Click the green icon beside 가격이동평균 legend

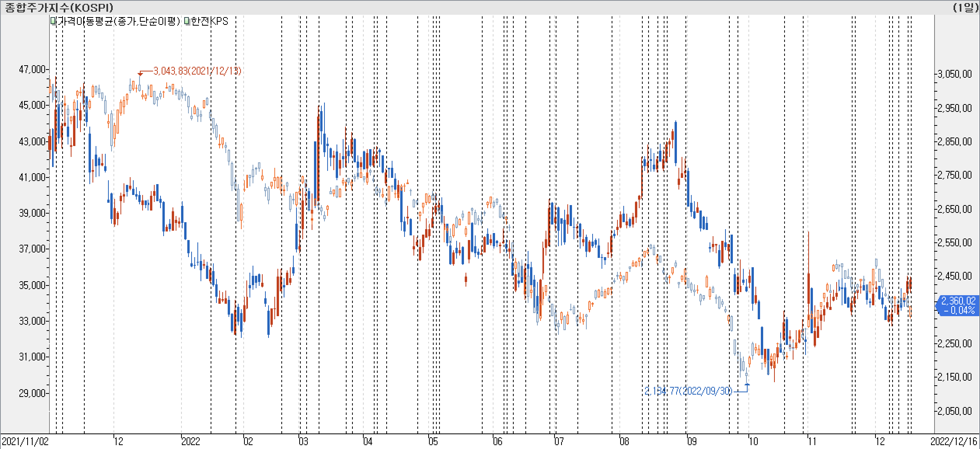[53, 21]
